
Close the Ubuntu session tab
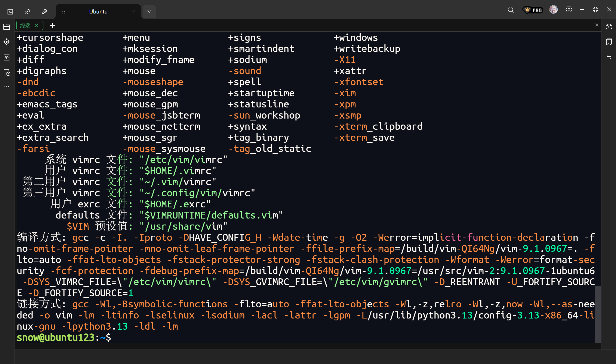tap(133, 12)
